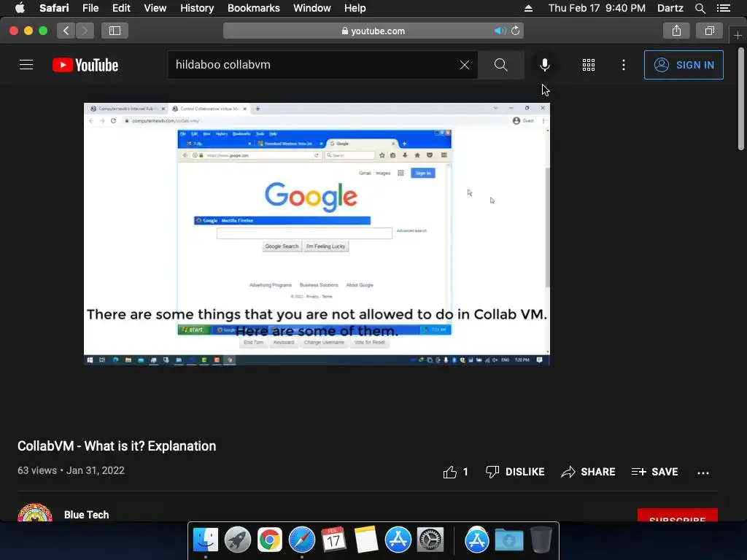Start voice search with the microphone icon

point(544,65)
